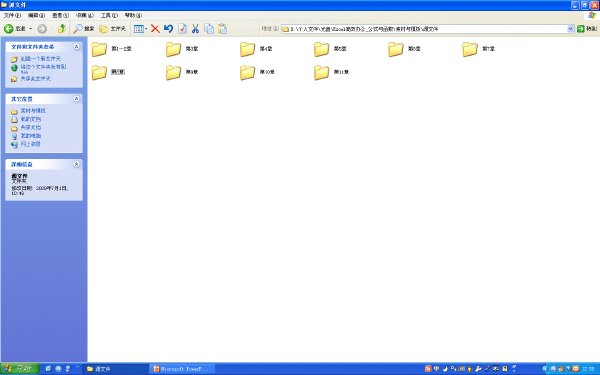
Task: Collapse the Details panel chevron
Action: point(76,164)
